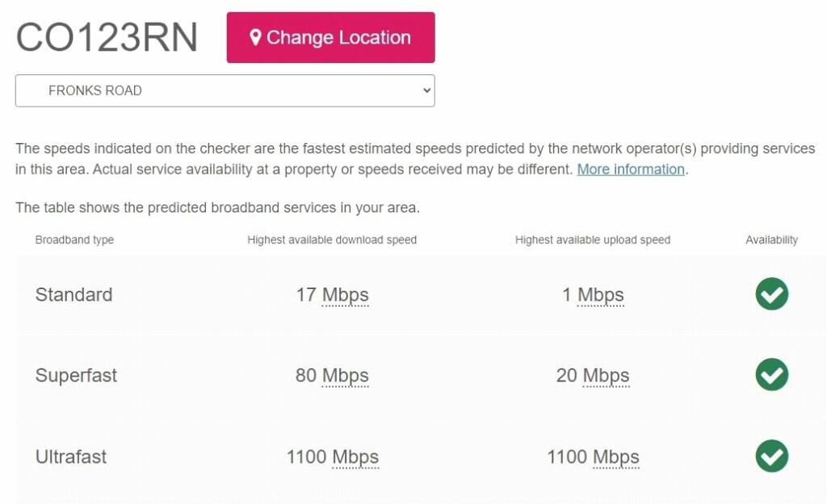
Task: Click the Mbps abbreviation next to 20
Action: click(607, 376)
